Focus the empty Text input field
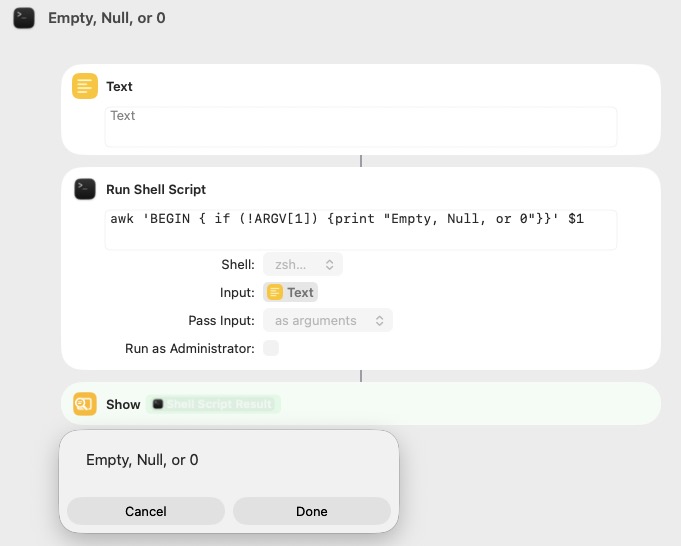Image resolution: width=681 pixels, height=546 pixels. [x=361, y=127]
